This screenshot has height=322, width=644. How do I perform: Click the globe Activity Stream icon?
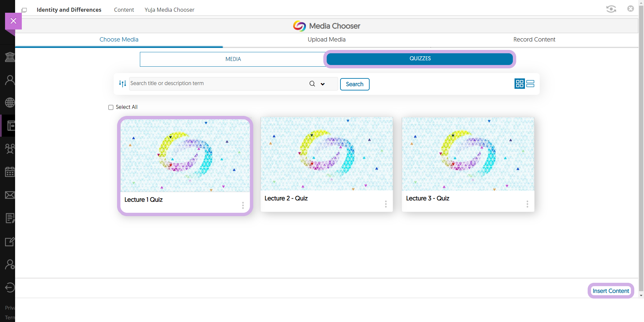[x=10, y=103]
